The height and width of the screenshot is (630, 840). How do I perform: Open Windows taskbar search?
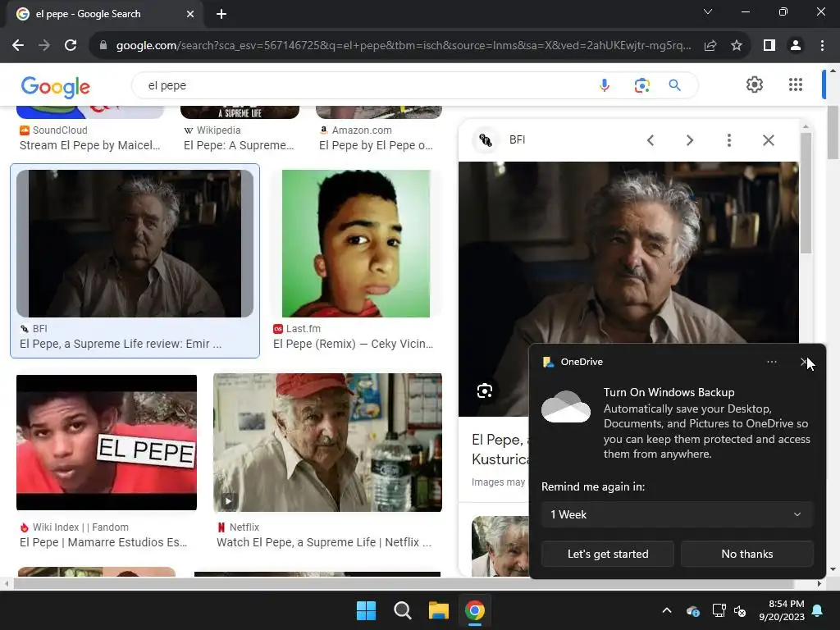(x=402, y=610)
